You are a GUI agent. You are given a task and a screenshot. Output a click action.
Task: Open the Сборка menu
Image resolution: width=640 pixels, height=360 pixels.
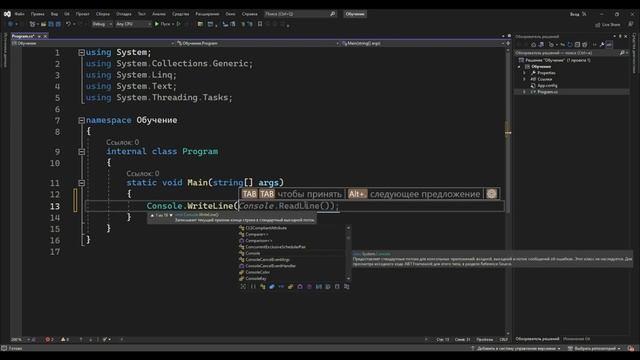(103, 14)
